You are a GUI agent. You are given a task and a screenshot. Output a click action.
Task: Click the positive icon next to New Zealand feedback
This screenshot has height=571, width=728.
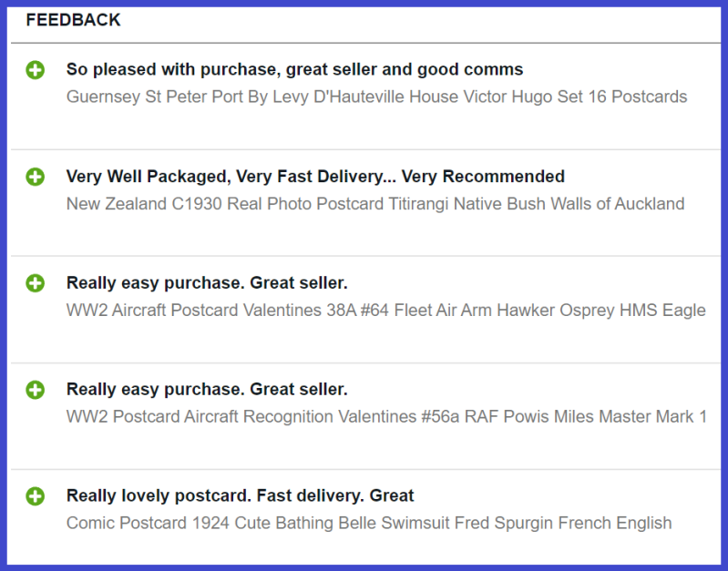point(35,177)
